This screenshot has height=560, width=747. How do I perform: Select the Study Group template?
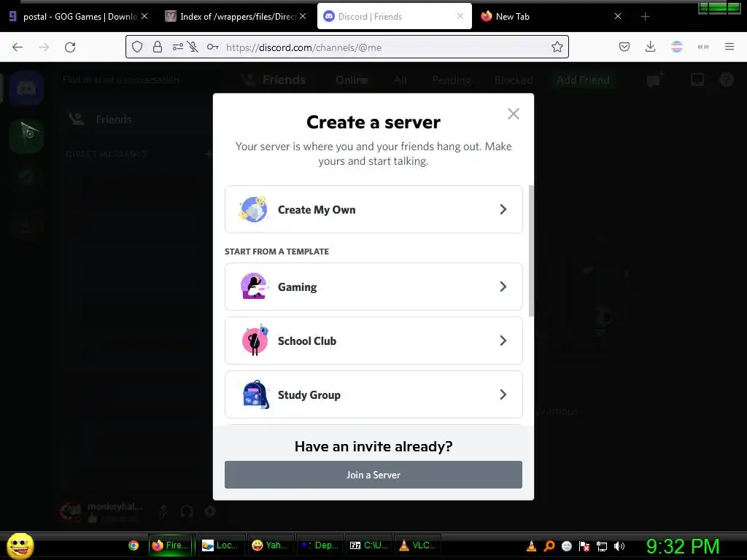coord(373,394)
